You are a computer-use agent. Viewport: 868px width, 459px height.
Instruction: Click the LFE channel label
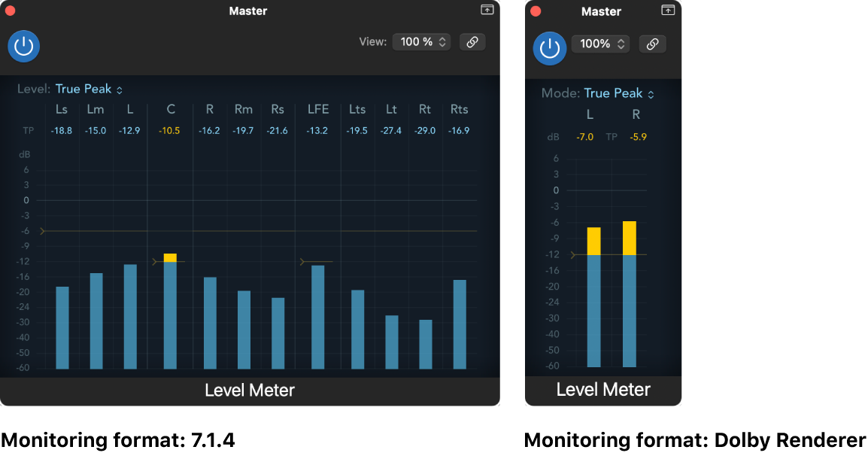[317, 109]
